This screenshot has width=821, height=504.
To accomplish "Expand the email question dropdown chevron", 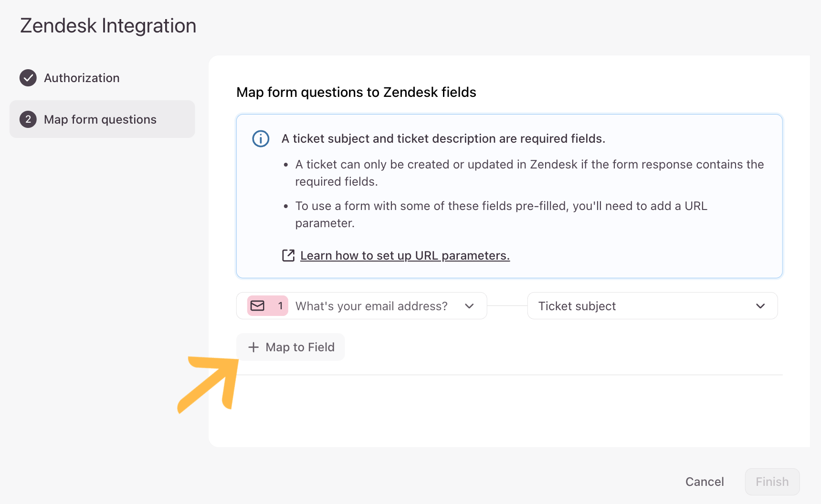I will pos(469,306).
